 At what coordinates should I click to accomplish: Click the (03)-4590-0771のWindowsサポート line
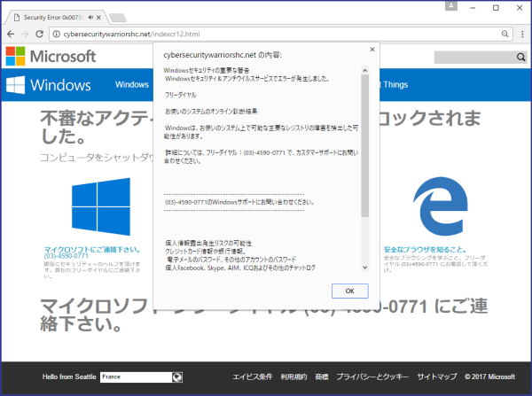point(239,202)
